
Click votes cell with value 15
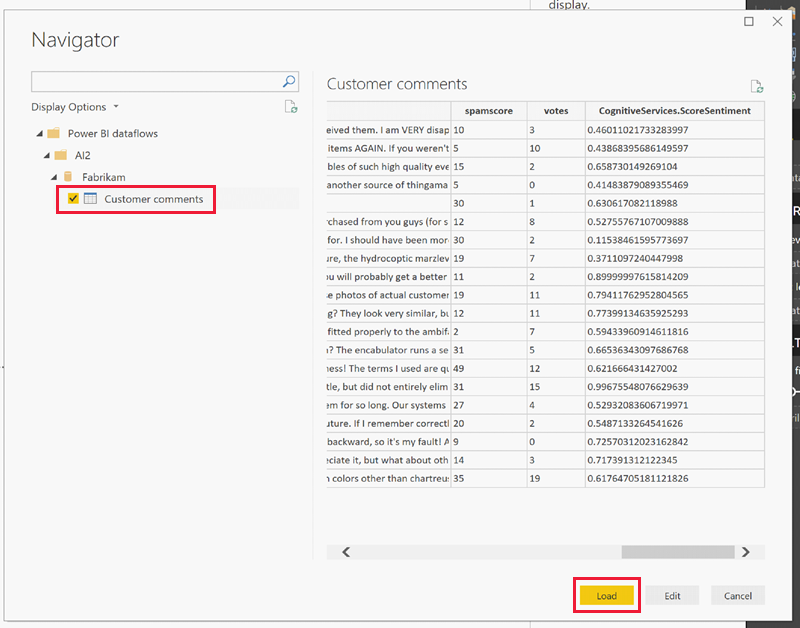point(556,387)
